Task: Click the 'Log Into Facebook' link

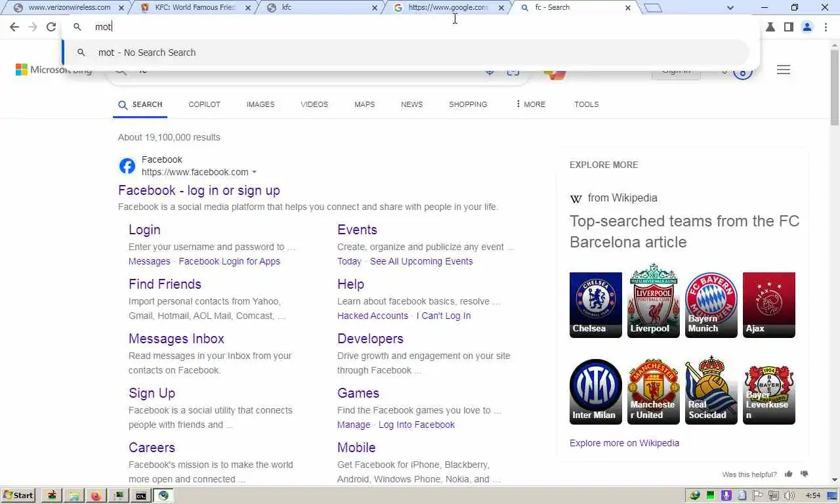Action: (417, 425)
